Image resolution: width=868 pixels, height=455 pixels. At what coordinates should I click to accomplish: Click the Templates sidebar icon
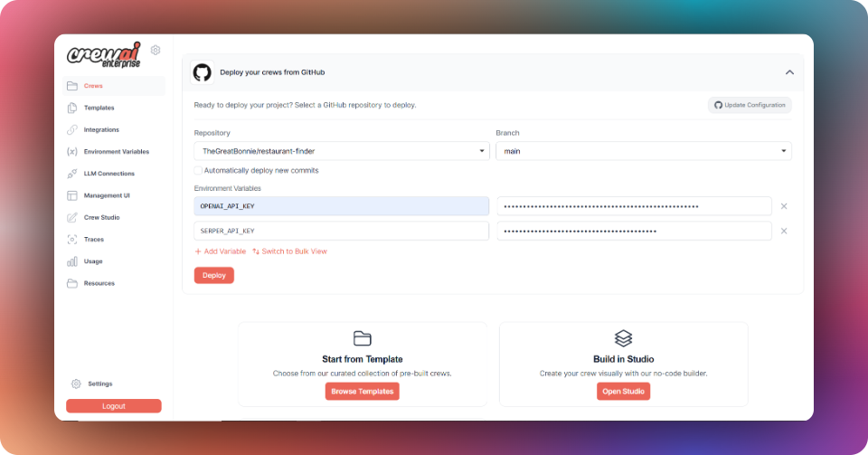pos(72,108)
